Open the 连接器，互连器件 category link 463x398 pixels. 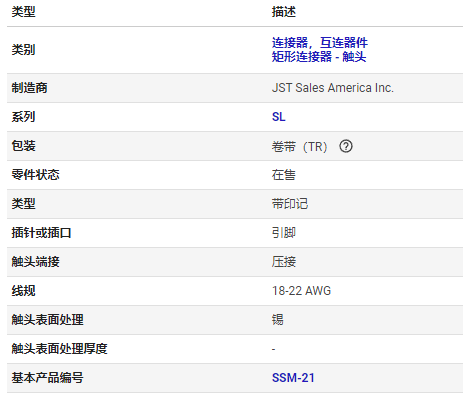[319, 43]
